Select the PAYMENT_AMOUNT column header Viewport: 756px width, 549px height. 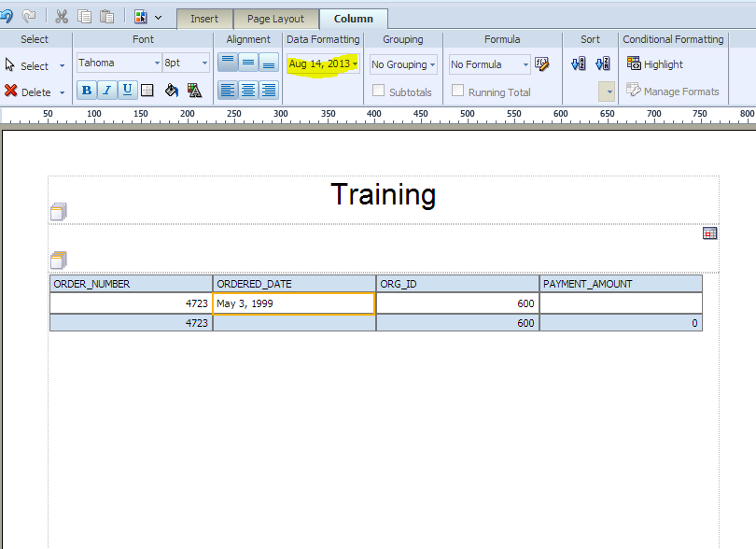click(621, 284)
